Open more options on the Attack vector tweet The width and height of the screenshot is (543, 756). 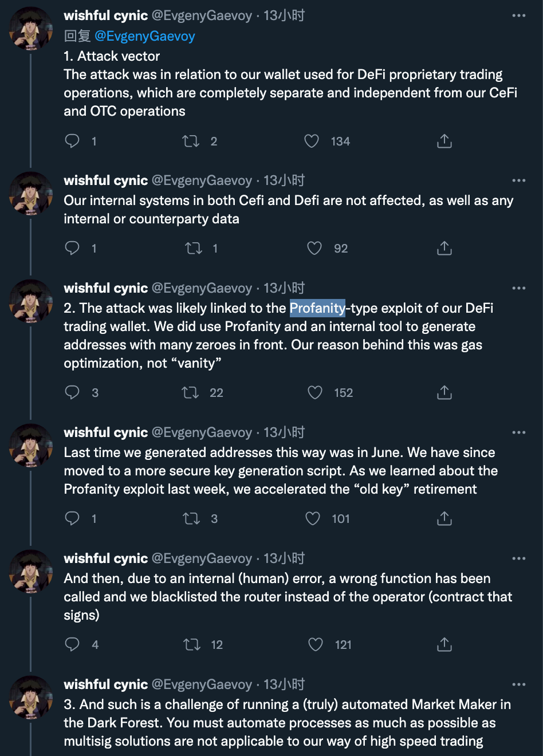pyautogui.click(x=518, y=15)
